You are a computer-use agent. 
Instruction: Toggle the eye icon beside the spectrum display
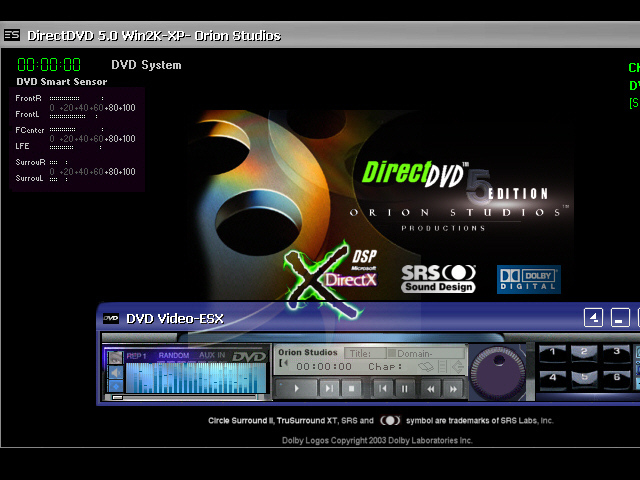116,358
